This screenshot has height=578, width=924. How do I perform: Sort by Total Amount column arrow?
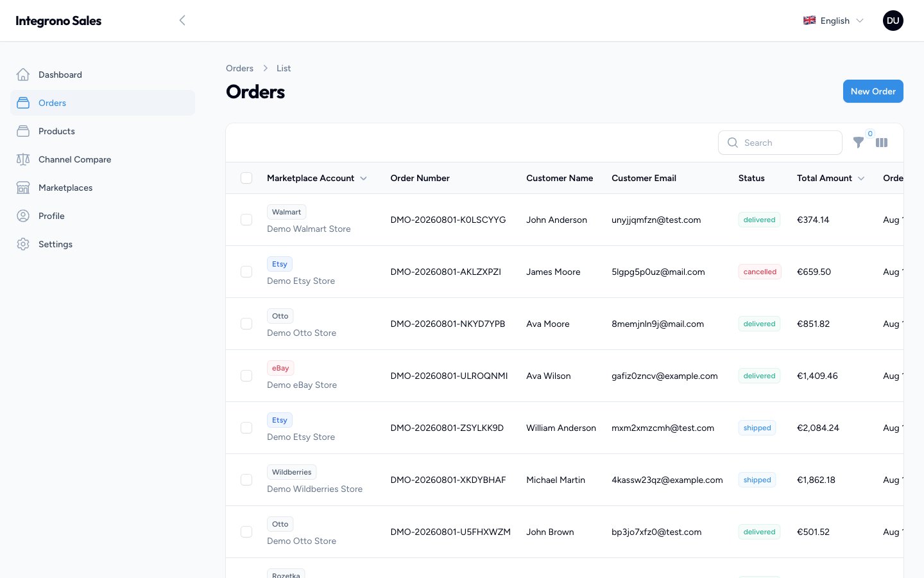pyautogui.click(x=861, y=179)
